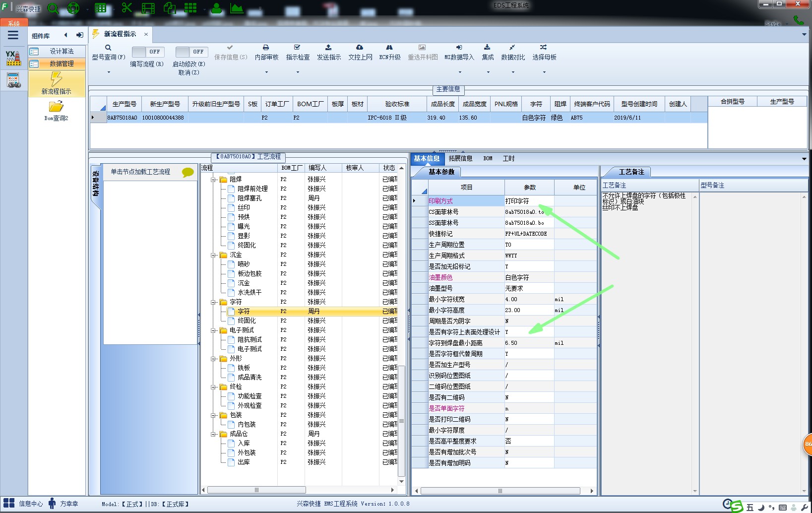Open 型号查询(F) search tool

tap(108, 53)
